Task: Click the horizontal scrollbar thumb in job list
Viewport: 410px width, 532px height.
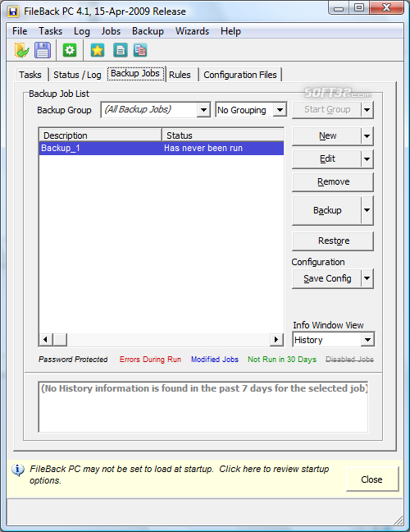Action: pos(61,339)
